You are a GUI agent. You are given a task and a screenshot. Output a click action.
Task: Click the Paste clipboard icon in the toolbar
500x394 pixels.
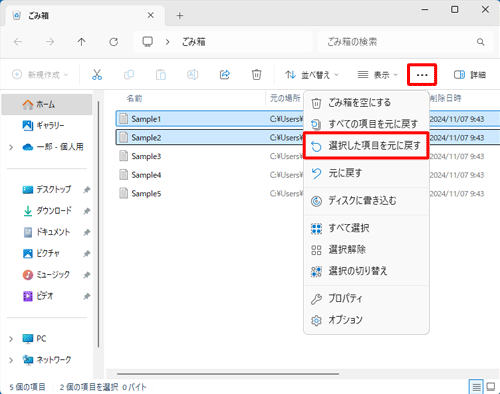pos(161,74)
